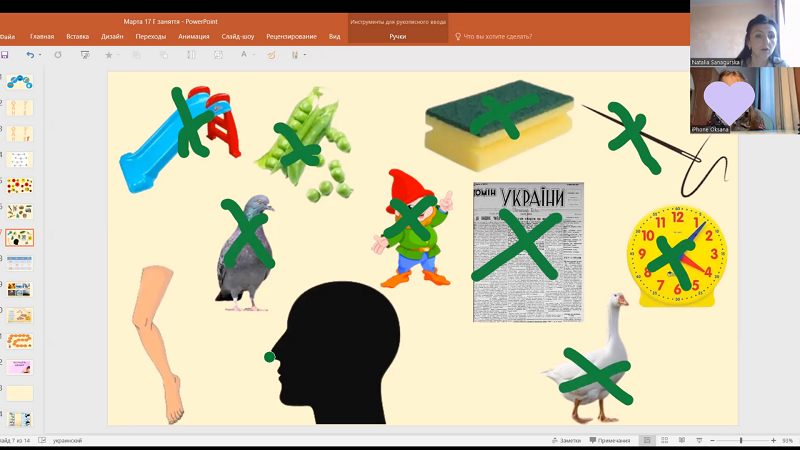Click the 93% zoom level value
This screenshot has width=800, height=450.
pyautogui.click(x=787, y=440)
